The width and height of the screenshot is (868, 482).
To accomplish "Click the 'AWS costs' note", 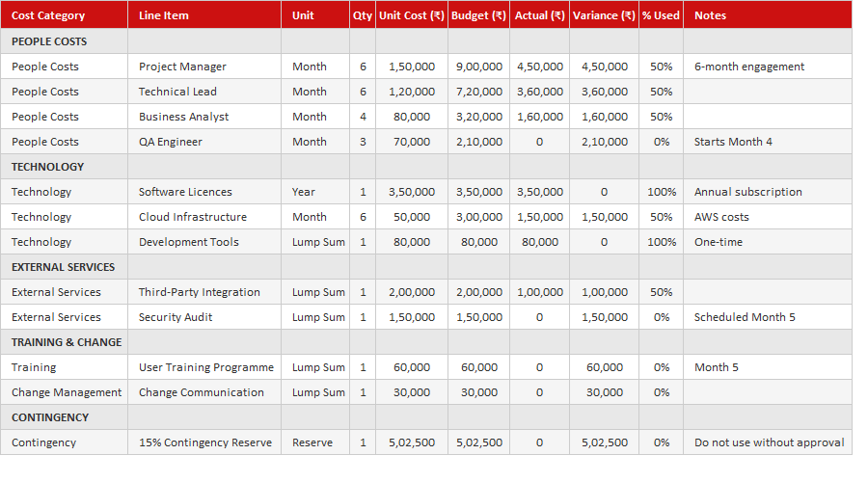I will point(721,217).
